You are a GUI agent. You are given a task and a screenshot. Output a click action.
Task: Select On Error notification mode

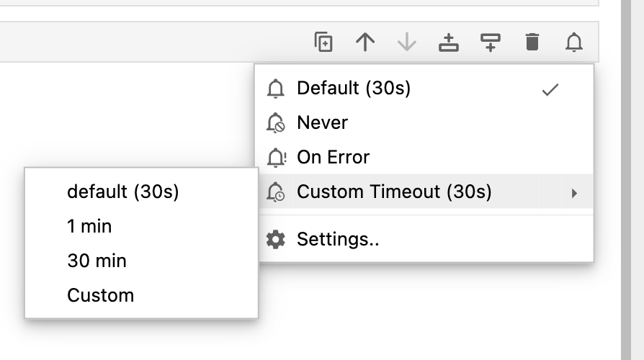[x=333, y=157]
